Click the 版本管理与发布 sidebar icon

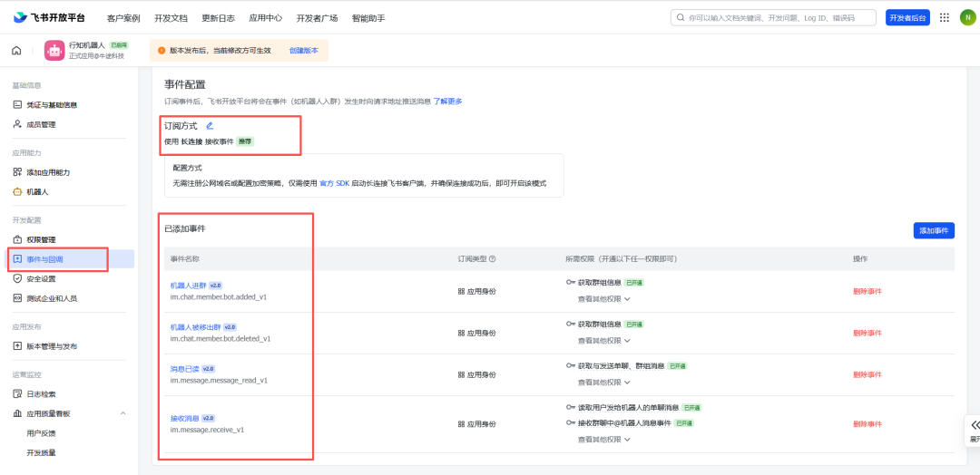[x=17, y=345]
